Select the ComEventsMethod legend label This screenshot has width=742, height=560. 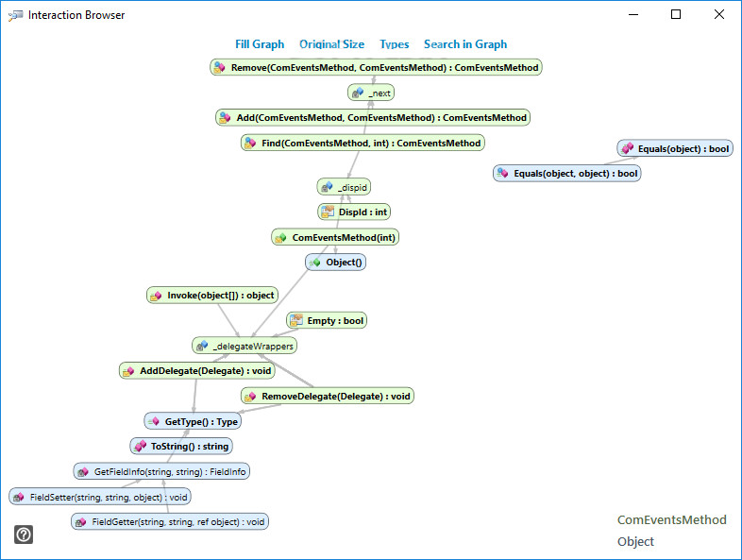[x=671, y=520]
